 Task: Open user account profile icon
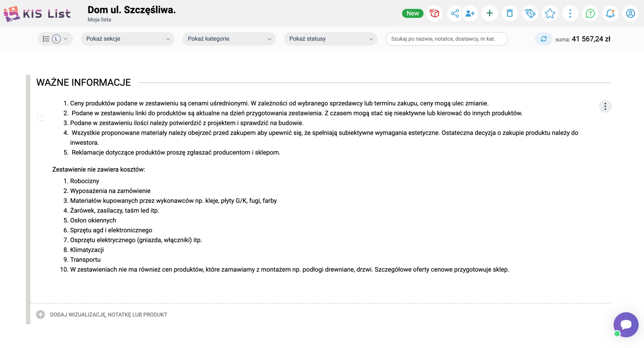pyautogui.click(x=630, y=14)
